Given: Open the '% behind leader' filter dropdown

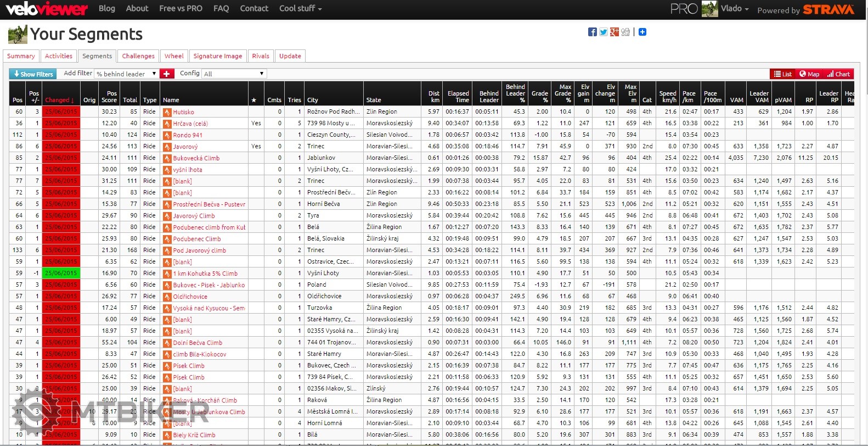Looking at the screenshot, I should [126, 74].
